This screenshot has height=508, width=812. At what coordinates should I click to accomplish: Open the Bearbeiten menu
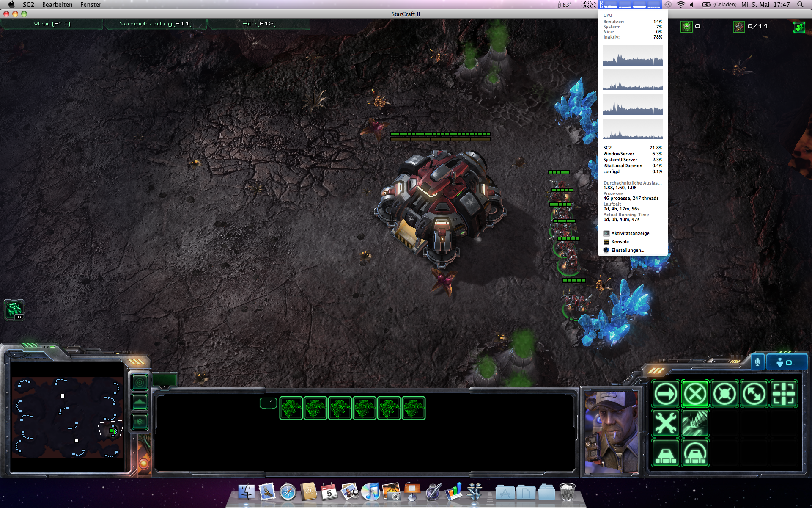(57, 5)
